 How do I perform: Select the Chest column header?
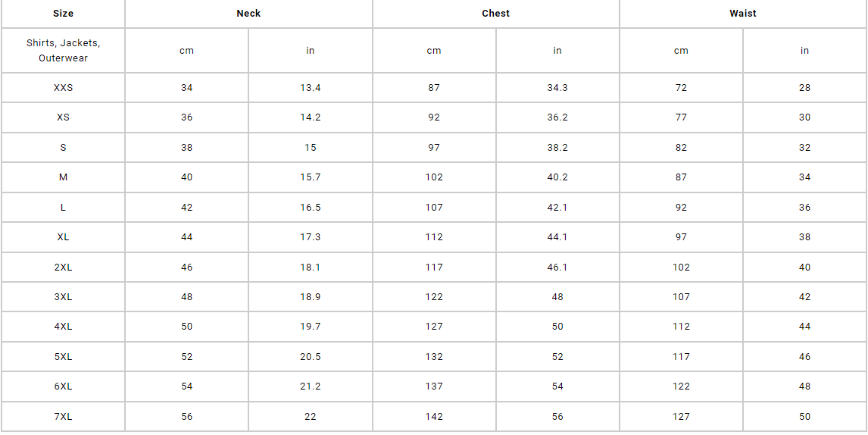tap(495, 14)
